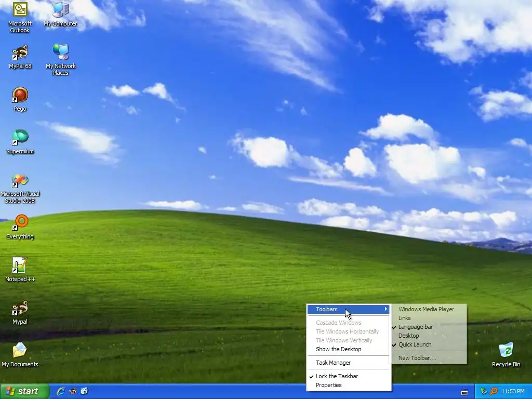
Task: Open Task Manager from the context menu
Action: [x=348, y=363]
